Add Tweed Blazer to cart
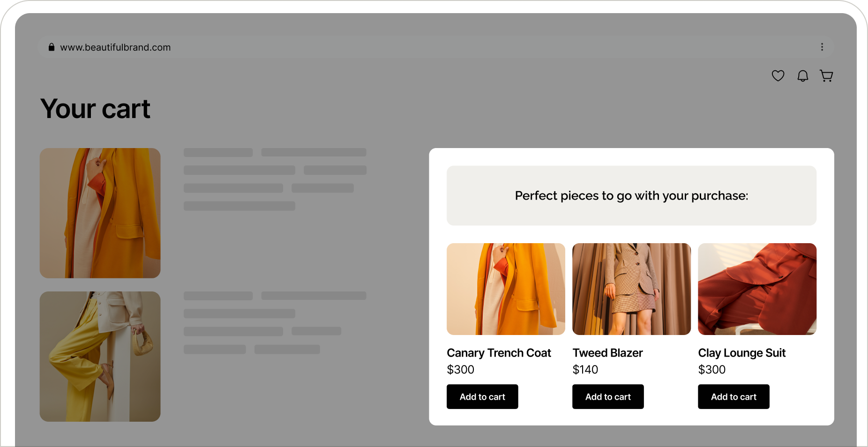 [608, 396]
